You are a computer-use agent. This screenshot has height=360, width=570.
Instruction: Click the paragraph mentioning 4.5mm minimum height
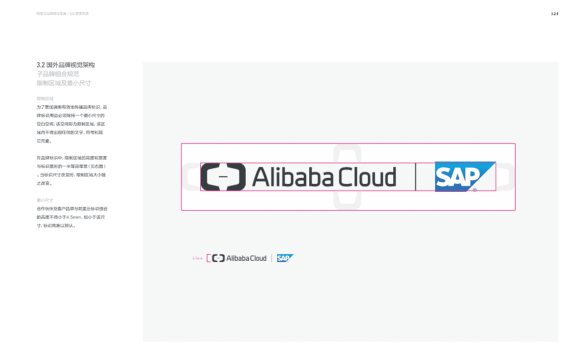click(72, 217)
